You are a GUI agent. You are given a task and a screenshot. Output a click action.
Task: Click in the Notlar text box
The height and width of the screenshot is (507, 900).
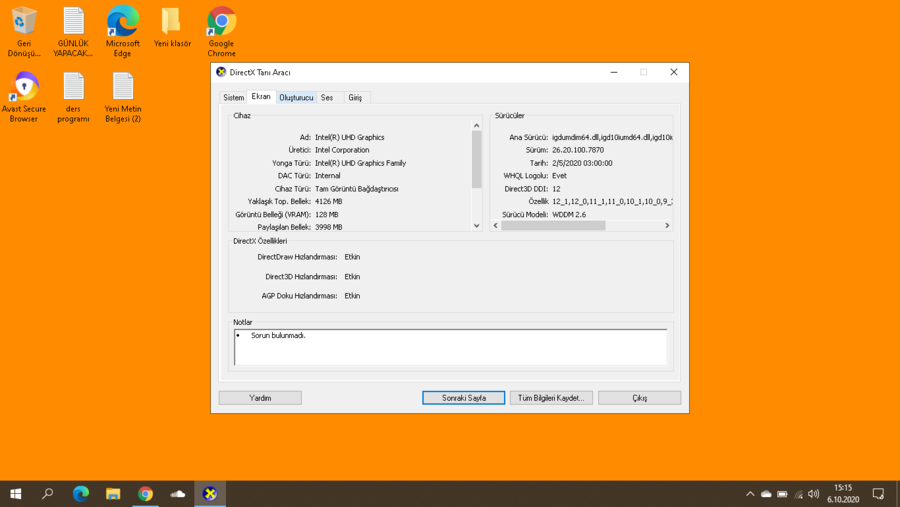(451, 347)
